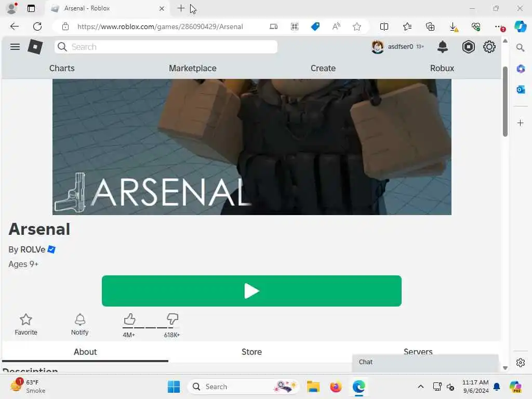The height and width of the screenshot is (399, 532).
Task: Refresh the Roblox page
Action: coord(37,26)
